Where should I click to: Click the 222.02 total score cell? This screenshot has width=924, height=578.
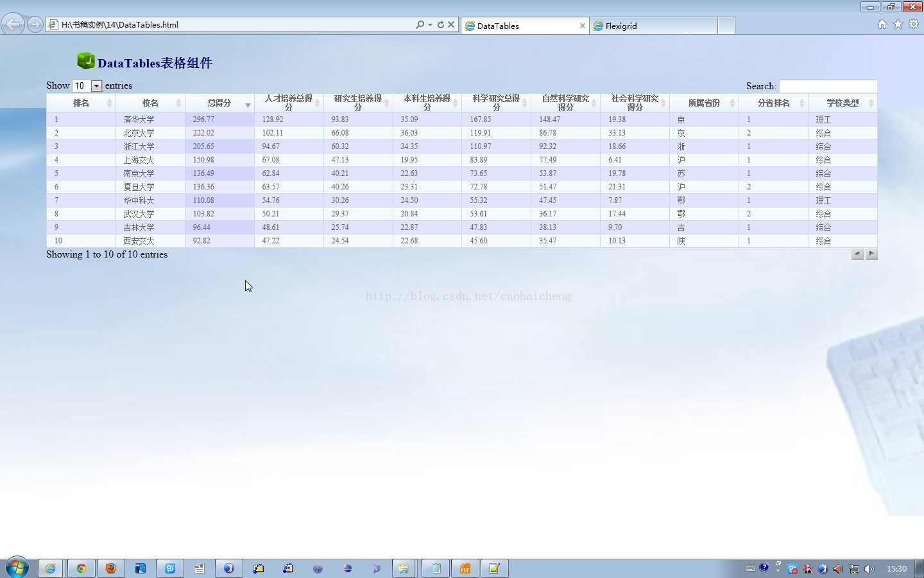(219, 133)
